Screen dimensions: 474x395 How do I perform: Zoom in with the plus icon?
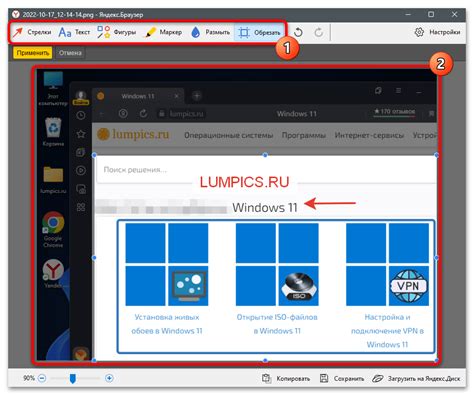point(109,378)
